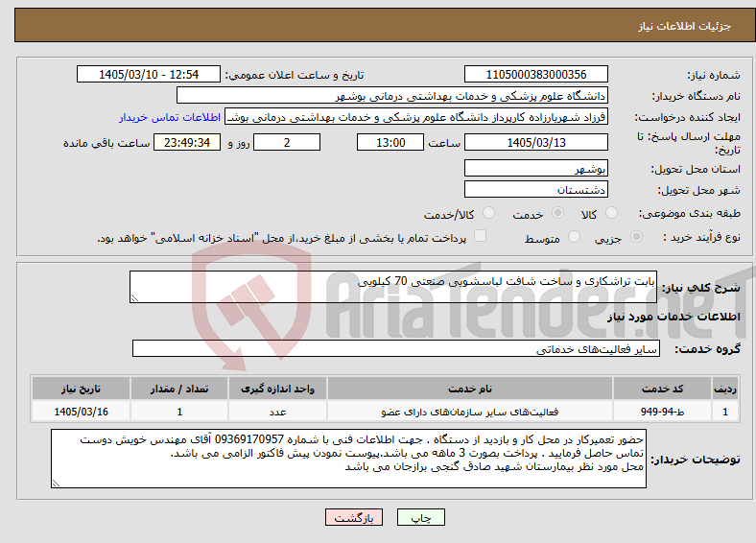Click the need number field 1105000383000356
The height and width of the screenshot is (543, 756).
coord(535,74)
